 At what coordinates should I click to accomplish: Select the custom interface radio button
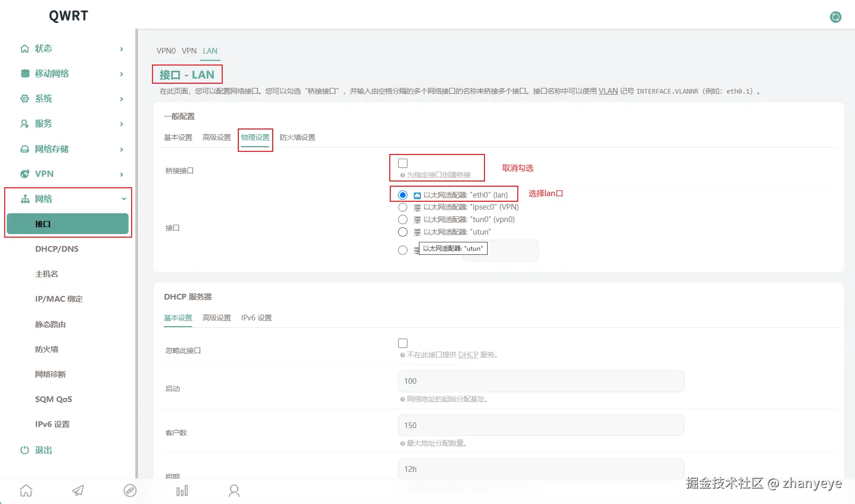coord(403,250)
